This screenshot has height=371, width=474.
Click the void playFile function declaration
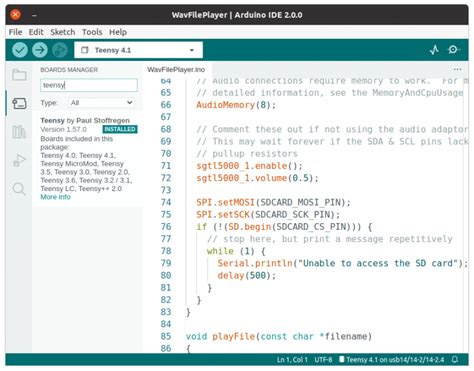279,336
